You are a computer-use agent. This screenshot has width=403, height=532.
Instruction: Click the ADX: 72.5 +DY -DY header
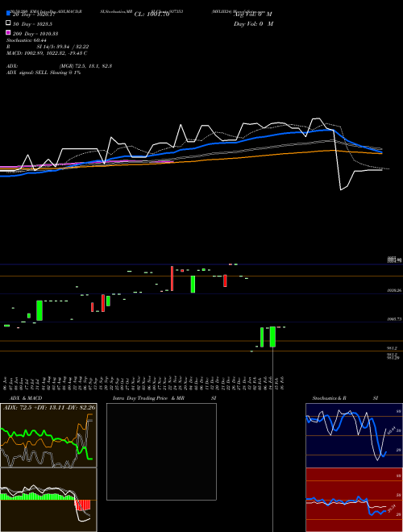click(x=49, y=407)
